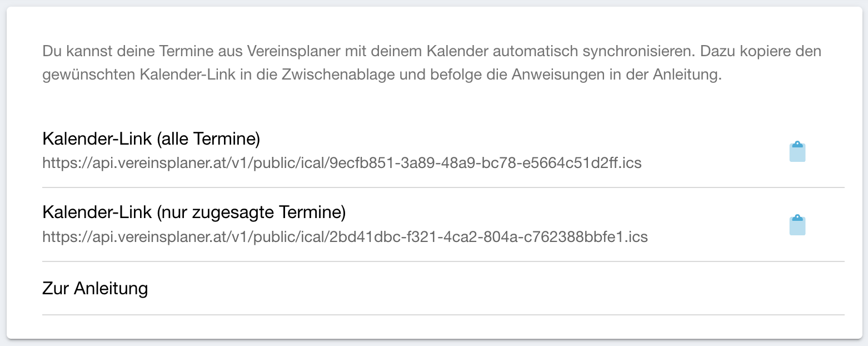This screenshot has height=346, width=868.
Task: Click the (nur zugesagte Termine) part of the heading
Action: (251, 212)
